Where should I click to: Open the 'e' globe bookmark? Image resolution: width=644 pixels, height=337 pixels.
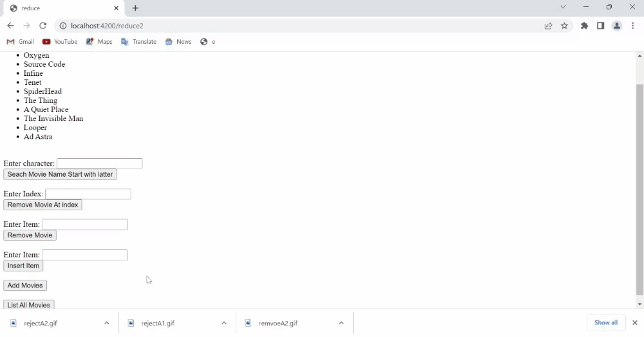[x=208, y=41]
